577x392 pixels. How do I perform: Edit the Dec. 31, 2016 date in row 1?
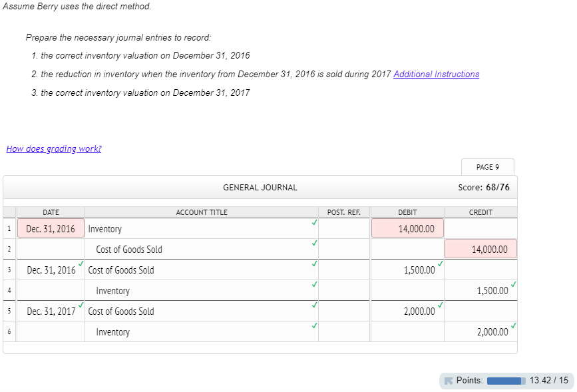tap(51, 228)
